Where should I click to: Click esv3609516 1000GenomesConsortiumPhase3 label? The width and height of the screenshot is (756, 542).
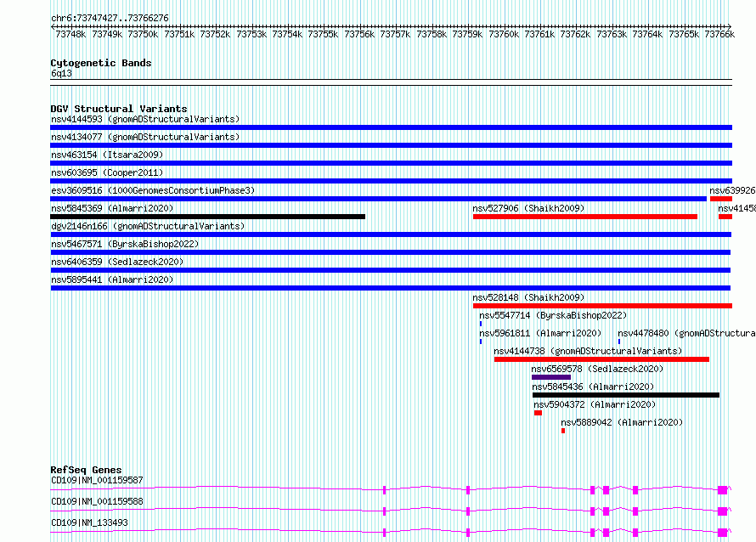pyautogui.click(x=153, y=190)
